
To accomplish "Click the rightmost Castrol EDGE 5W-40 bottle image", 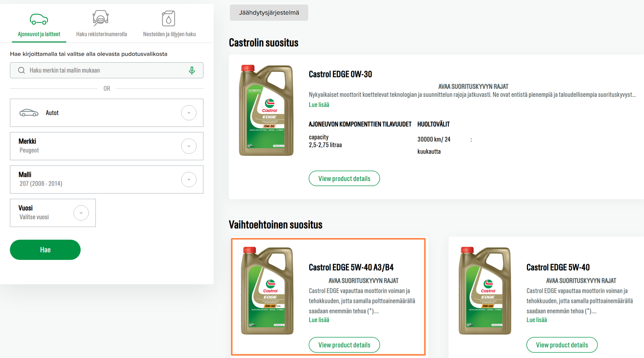I will (x=485, y=291).
